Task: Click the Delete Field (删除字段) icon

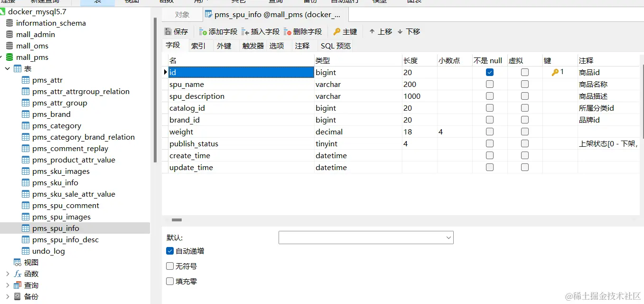Action: tap(288, 31)
